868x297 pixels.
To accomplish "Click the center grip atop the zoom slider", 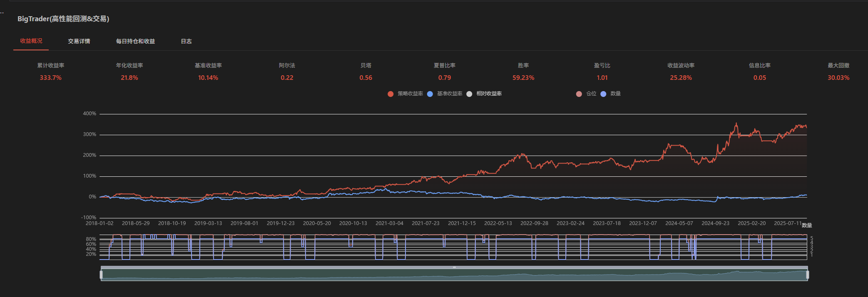I will click(454, 267).
